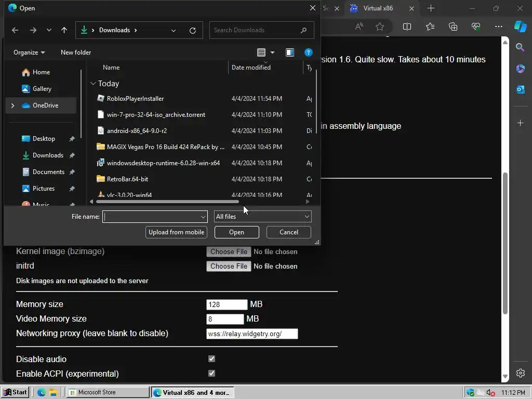Image resolution: width=532 pixels, height=399 pixels.
Task: Go up one folder level
Action: tap(64, 30)
